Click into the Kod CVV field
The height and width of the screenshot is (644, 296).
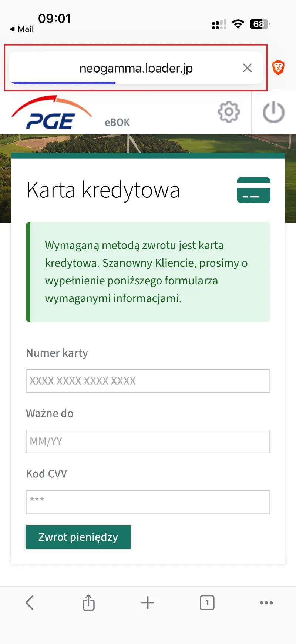click(x=148, y=501)
